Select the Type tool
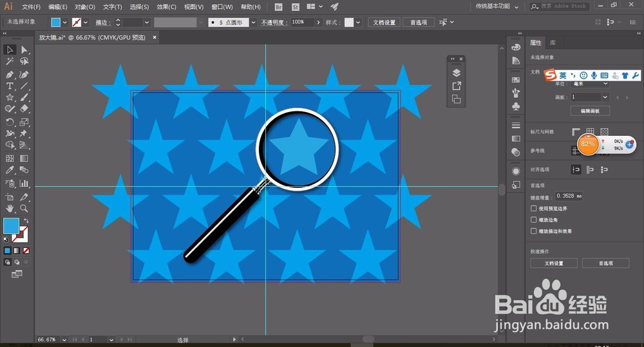 point(10,86)
